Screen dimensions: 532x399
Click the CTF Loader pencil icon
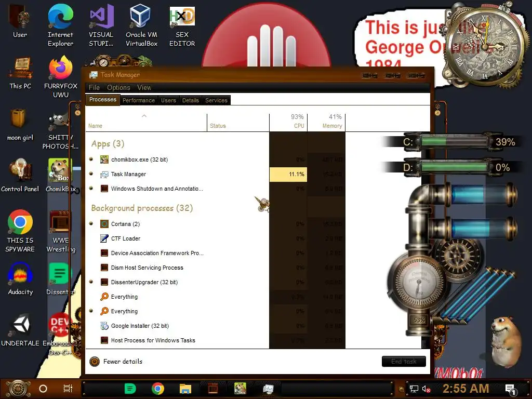pyautogui.click(x=104, y=238)
